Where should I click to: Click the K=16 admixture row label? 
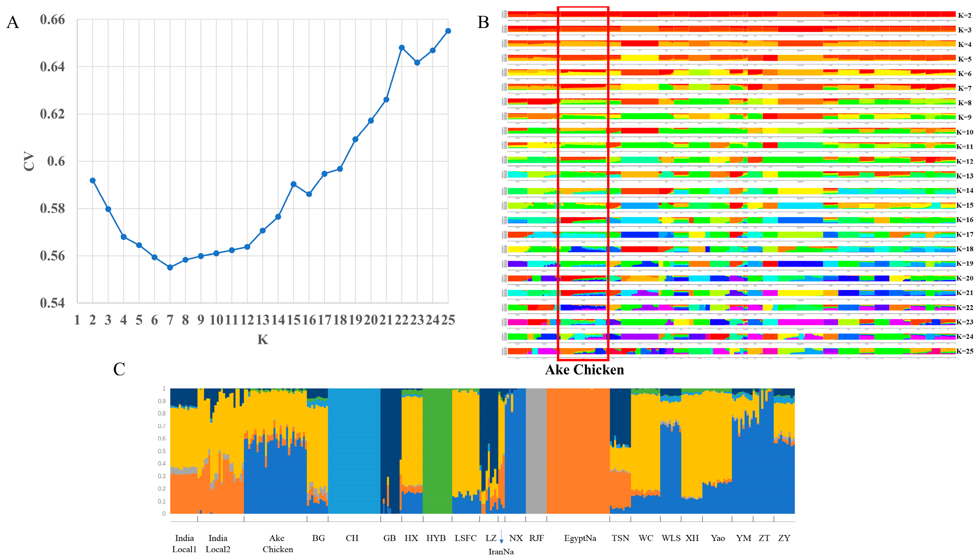click(964, 220)
